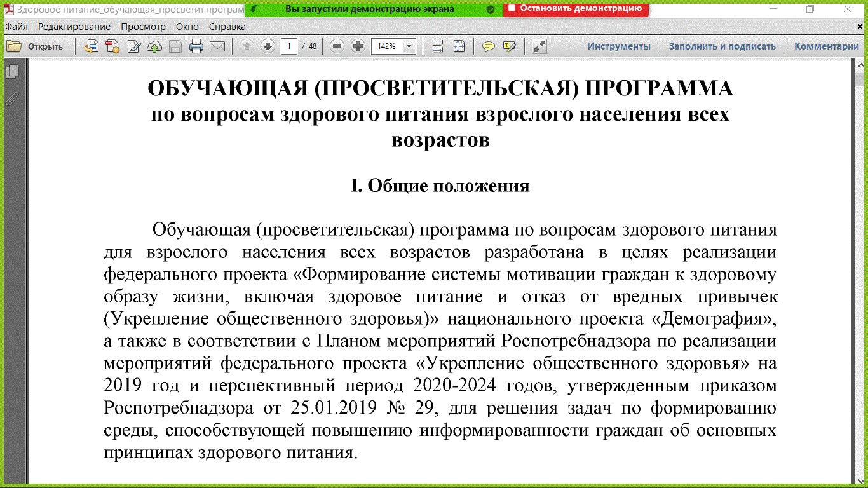868x488 pixels.
Task: Click the send by email envelope icon
Action: (217, 46)
